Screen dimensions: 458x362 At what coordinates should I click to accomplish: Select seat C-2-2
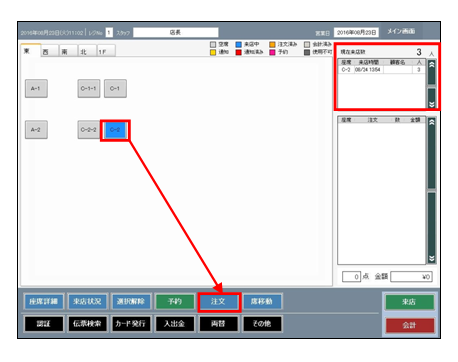[x=89, y=130]
